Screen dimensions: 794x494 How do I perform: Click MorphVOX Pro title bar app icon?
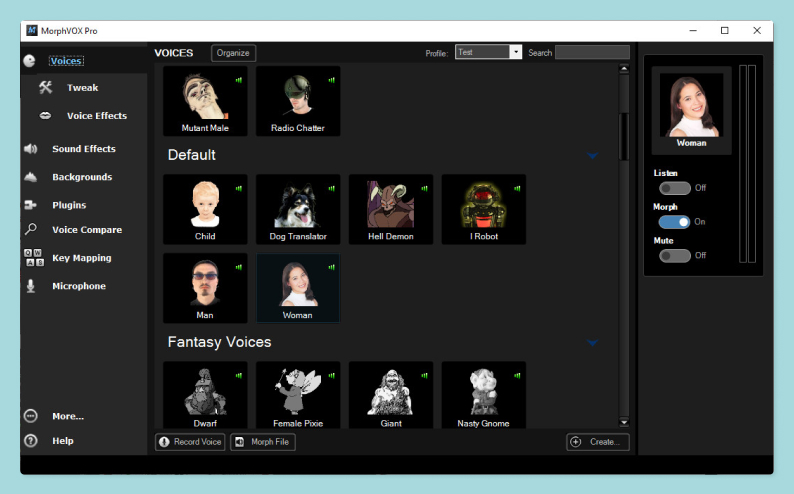(32, 30)
